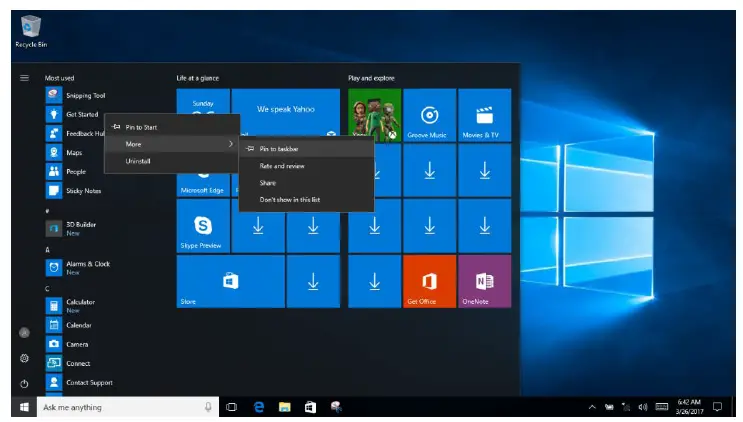Expand the More submenu in context menu

click(172, 144)
